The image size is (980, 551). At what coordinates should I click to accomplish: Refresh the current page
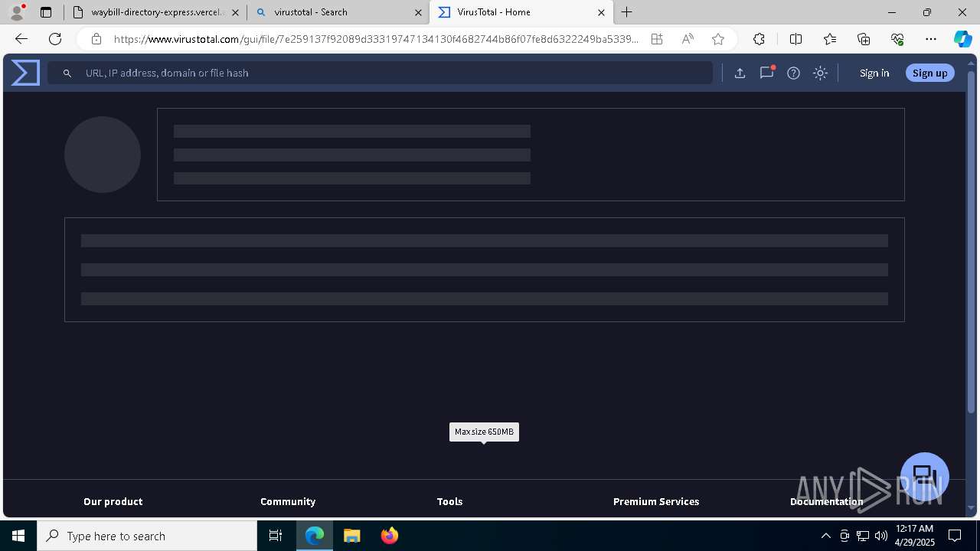(55, 39)
